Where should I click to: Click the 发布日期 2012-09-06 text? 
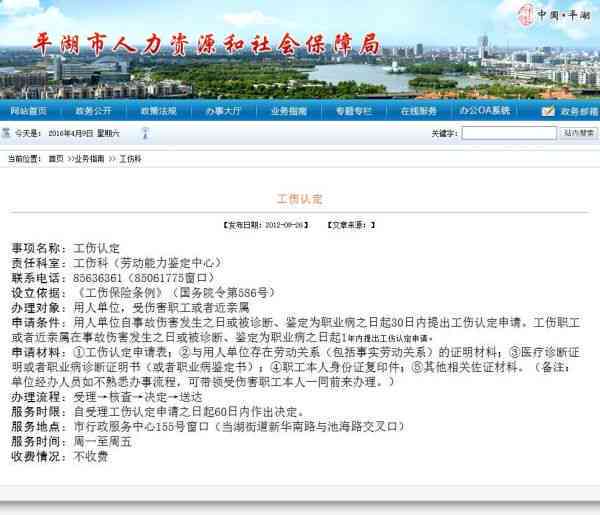tap(266, 225)
